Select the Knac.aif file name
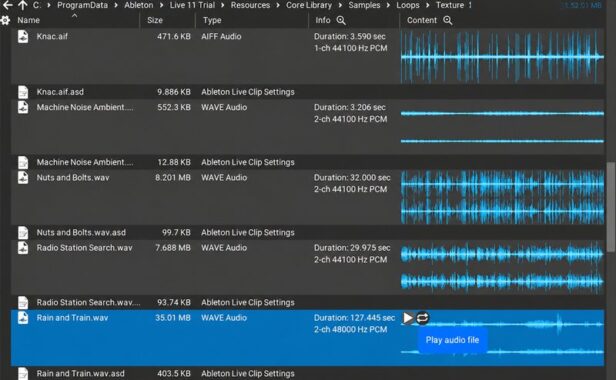The width and height of the screenshot is (616, 380). click(x=52, y=37)
